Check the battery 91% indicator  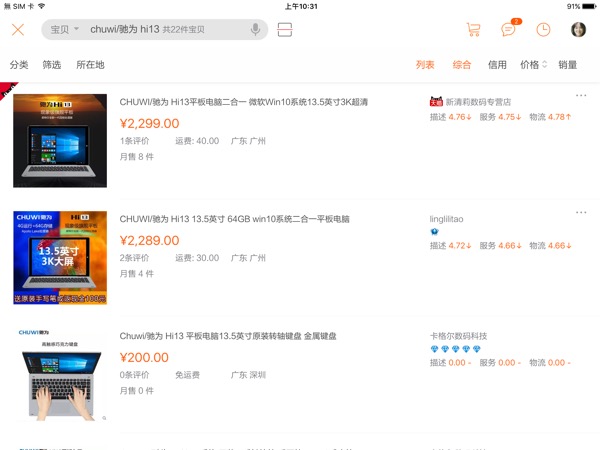pos(581,6)
